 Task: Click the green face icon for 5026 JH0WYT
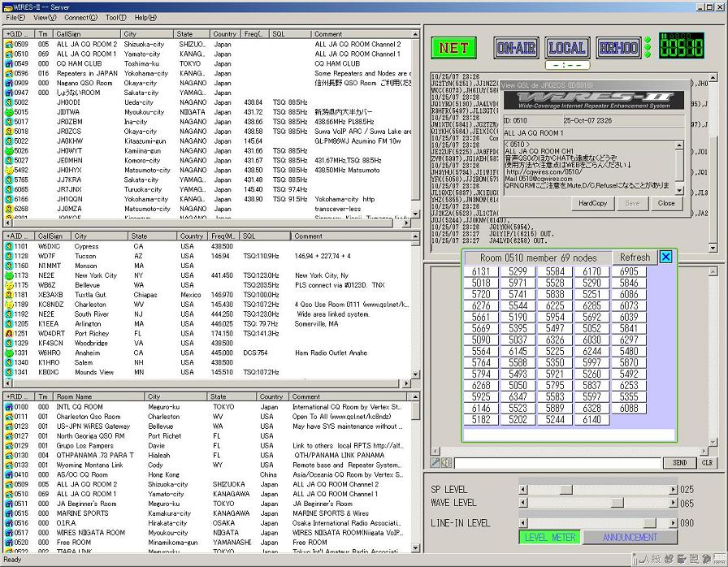(9, 151)
